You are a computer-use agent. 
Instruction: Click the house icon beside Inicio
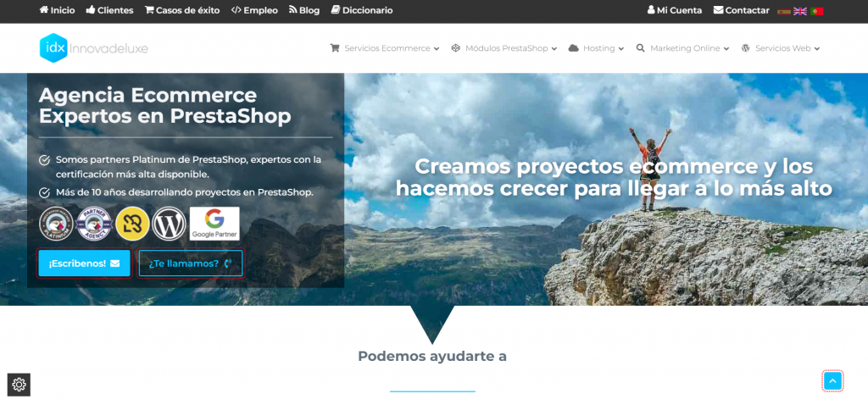44,10
